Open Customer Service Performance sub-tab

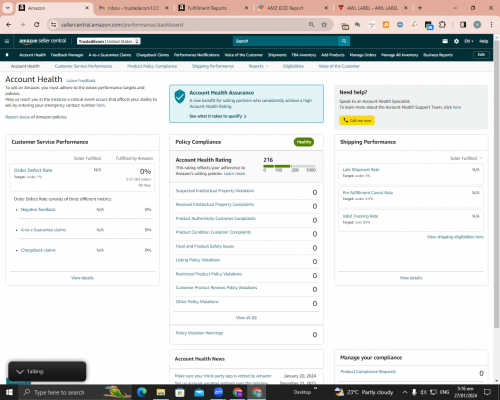tap(83, 66)
